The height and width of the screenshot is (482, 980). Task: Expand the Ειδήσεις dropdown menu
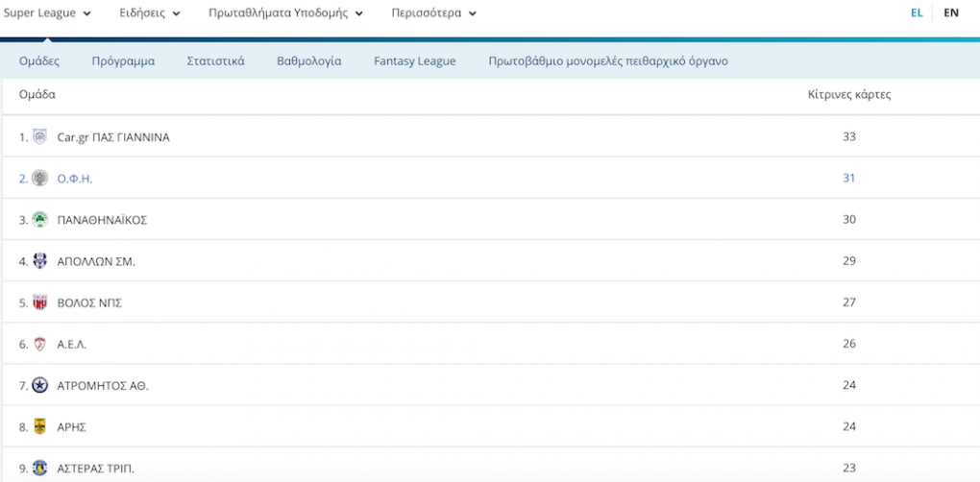click(150, 13)
